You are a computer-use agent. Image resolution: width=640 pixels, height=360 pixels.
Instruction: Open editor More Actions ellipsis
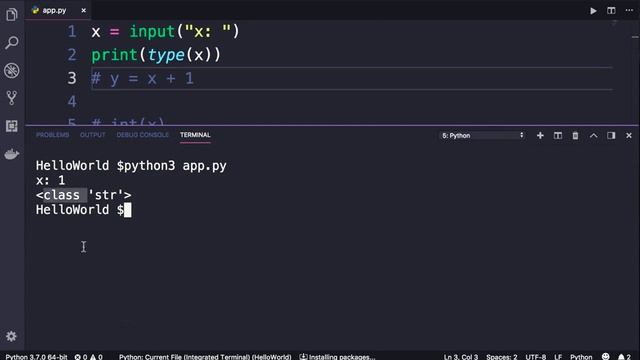coord(629,11)
